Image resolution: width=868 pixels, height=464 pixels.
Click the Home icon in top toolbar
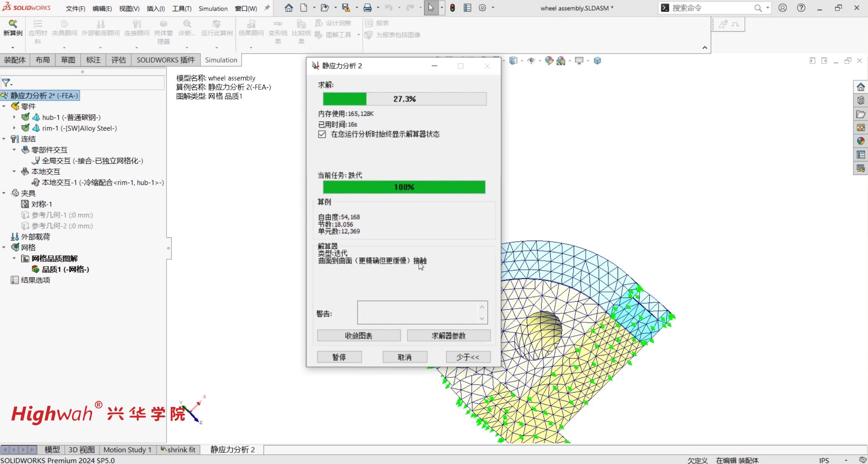(x=288, y=8)
